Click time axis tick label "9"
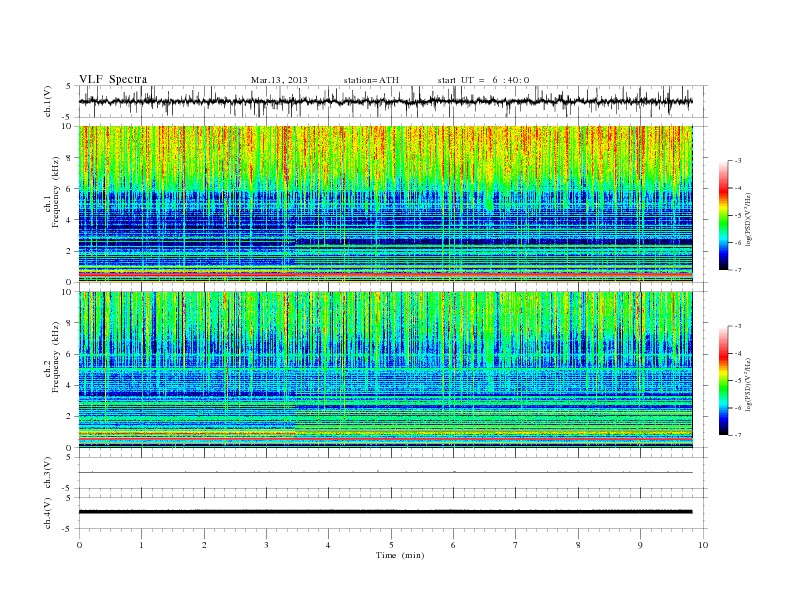Screen dimensions: 792x612 (x=640, y=545)
